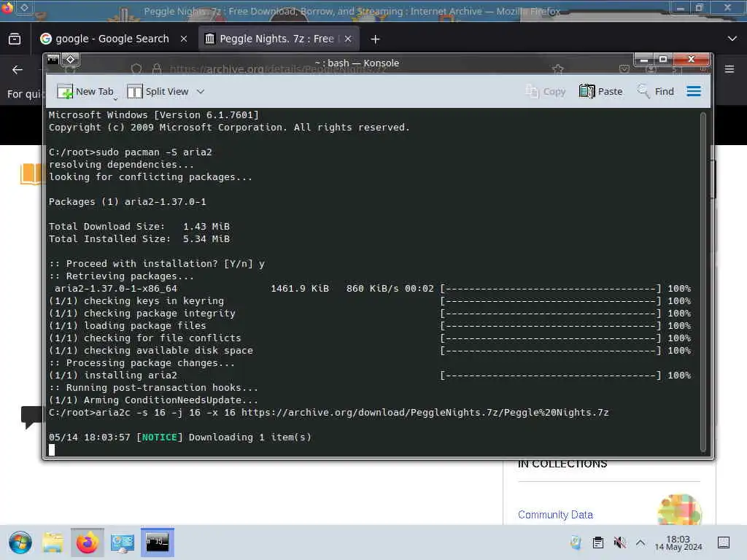Click show desktop icon in taskbar

pyautogui.click(x=724, y=542)
